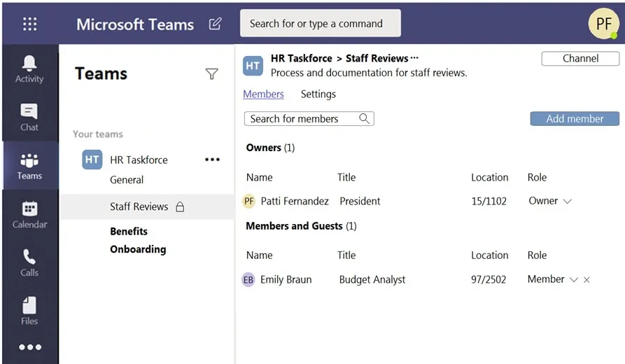Click the Your teams label
This screenshot has width=625, height=364.
coord(98,134)
